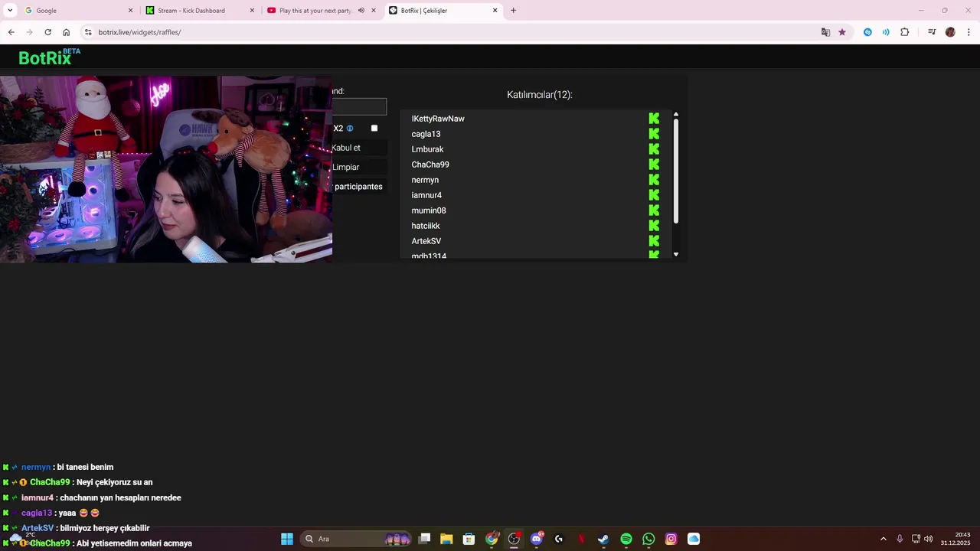
Task: Click the command input field
Action: (x=359, y=107)
